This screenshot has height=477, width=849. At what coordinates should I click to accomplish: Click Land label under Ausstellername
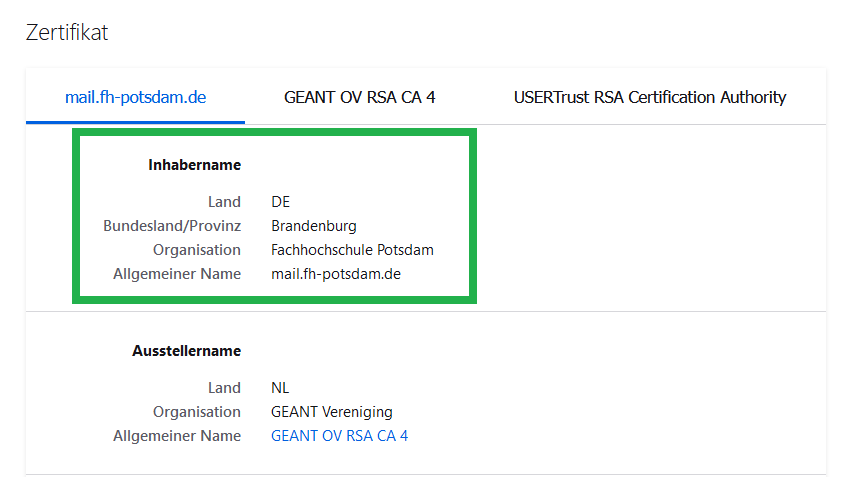pos(224,388)
